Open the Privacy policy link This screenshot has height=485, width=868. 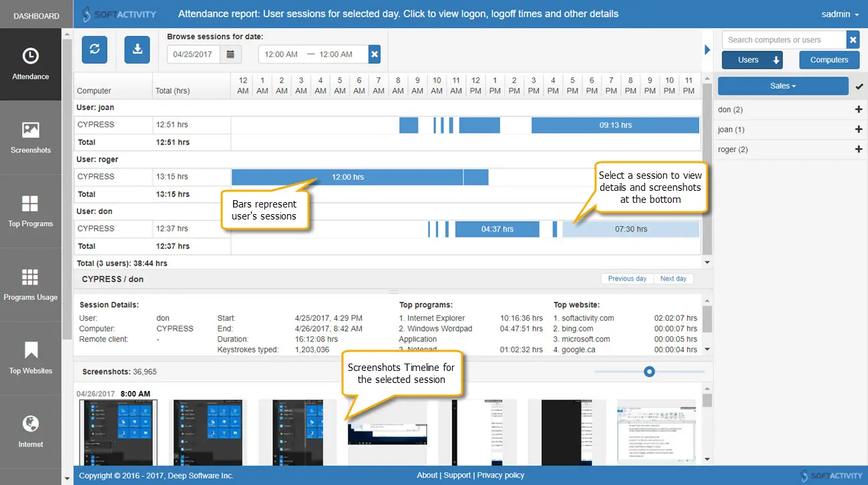click(501, 475)
